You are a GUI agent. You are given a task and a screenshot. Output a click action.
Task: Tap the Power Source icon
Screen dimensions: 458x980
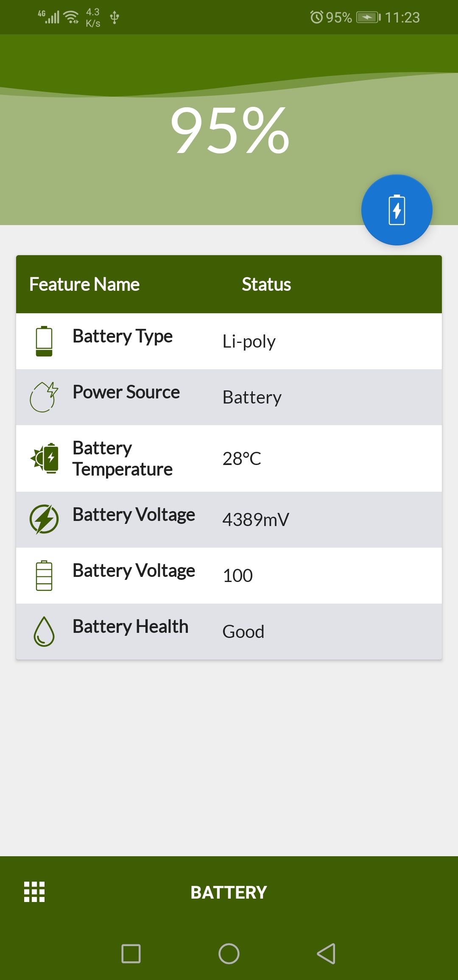(x=44, y=397)
